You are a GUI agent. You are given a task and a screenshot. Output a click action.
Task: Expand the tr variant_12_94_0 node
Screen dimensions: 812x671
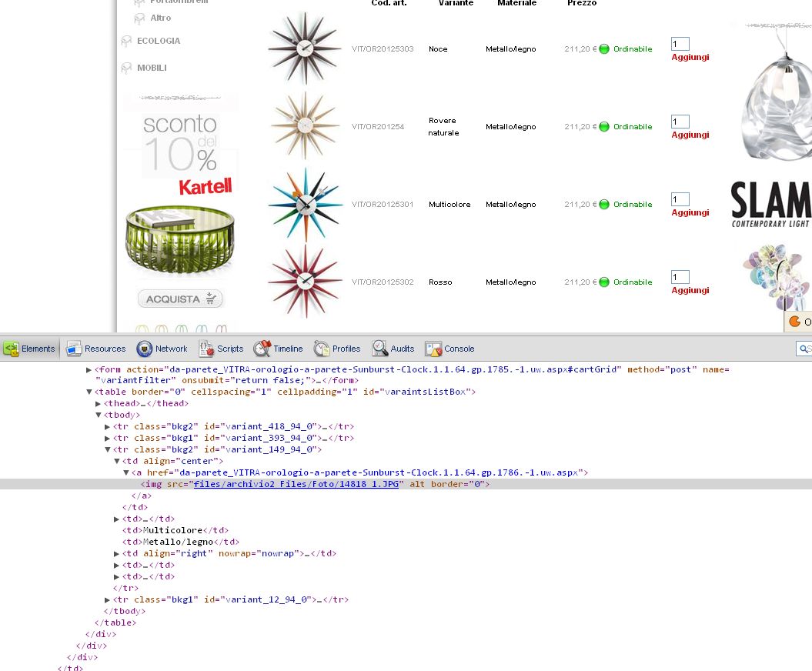[x=107, y=599]
